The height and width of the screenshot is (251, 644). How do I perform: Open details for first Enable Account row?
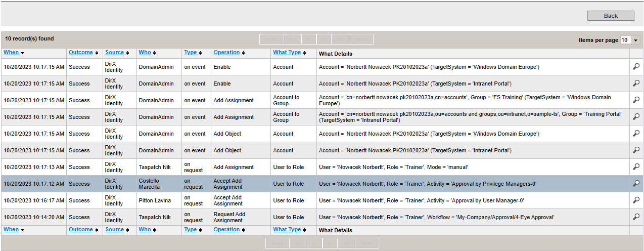[x=636, y=67]
